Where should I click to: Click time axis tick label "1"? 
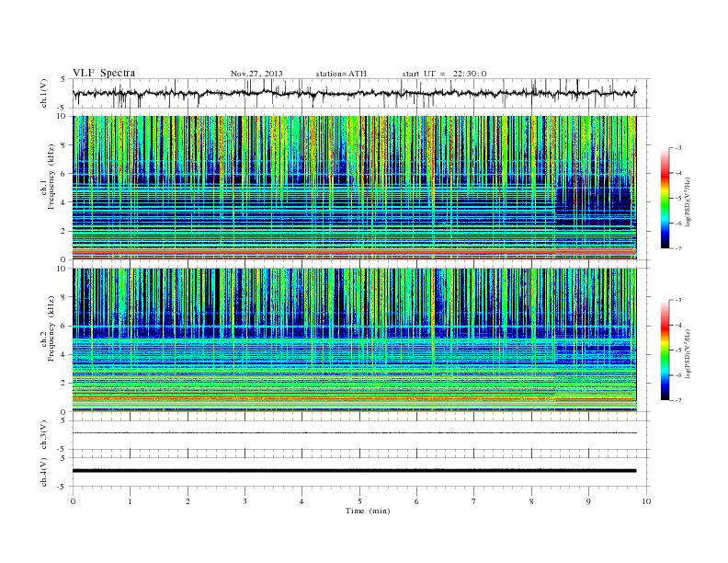[x=131, y=501]
